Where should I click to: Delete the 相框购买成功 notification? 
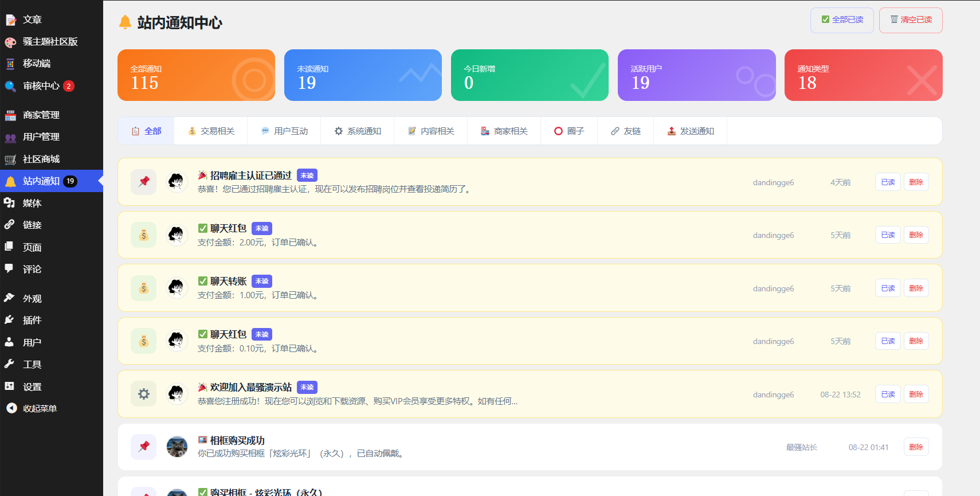coord(916,447)
